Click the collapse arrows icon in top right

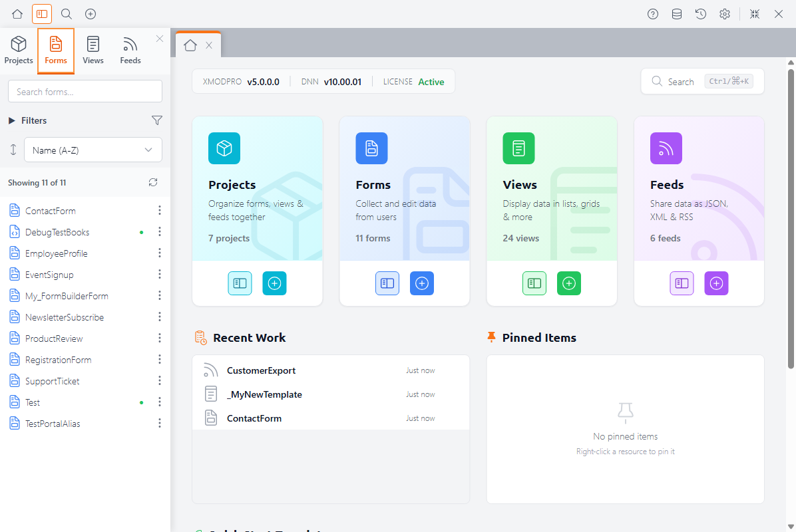754,14
